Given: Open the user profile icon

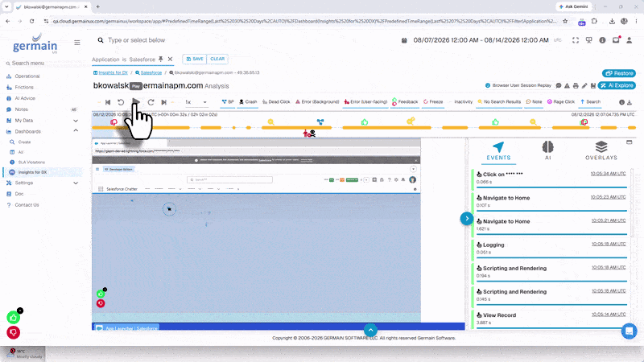Looking at the screenshot, I should (x=629, y=40).
